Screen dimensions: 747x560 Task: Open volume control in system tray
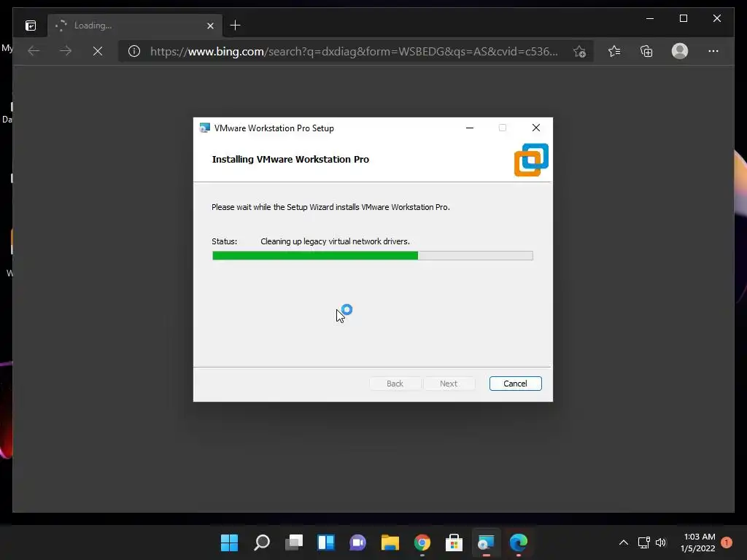[661, 542]
